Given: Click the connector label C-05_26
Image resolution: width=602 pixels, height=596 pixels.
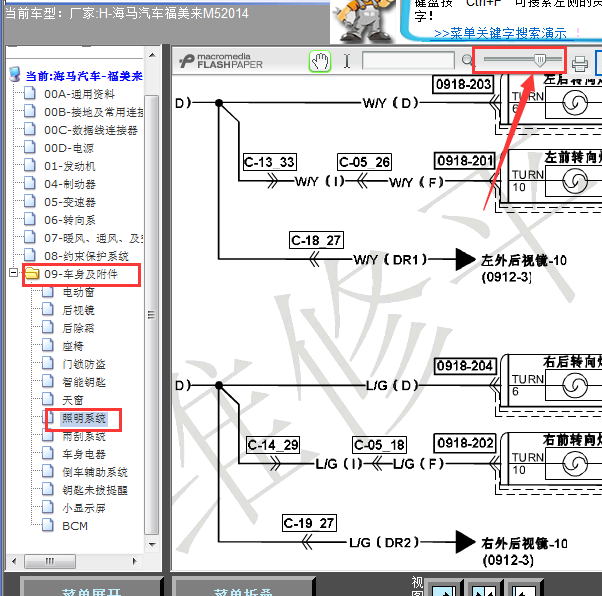Looking at the screenshot, I should click(x=364, y=162).
